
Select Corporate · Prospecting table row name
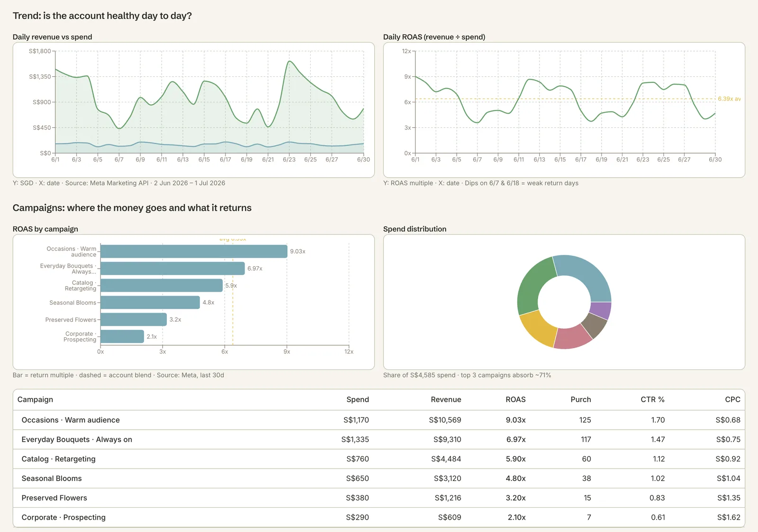tap(63, 517)
